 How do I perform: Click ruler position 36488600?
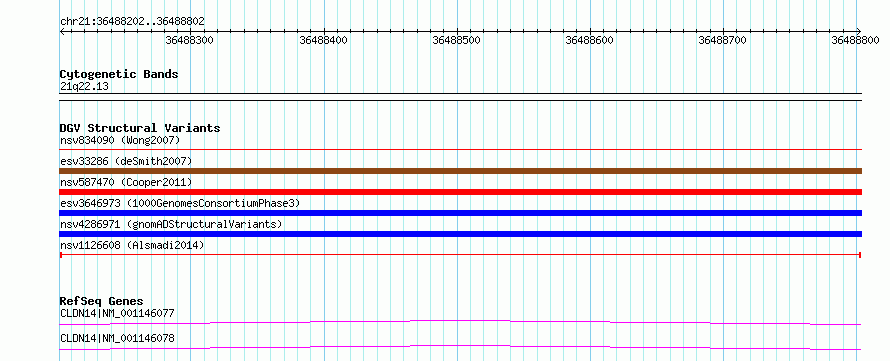589,40
